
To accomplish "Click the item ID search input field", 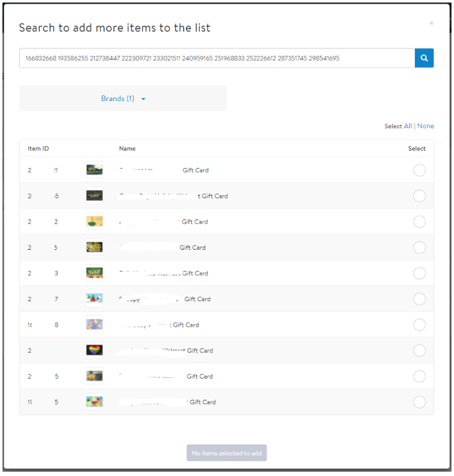I will pyautogui.click(x=217, y=58).
